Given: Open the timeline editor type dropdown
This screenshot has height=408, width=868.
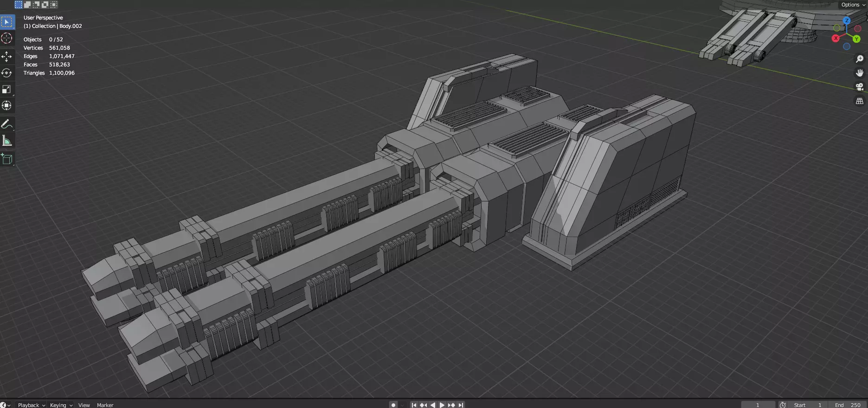Looking at the screenshot, I should click(6, 405).
